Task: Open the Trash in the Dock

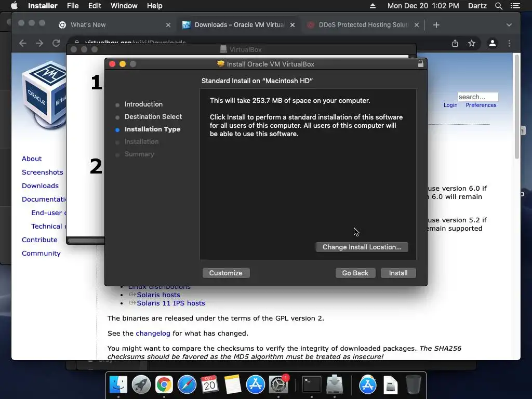Action: 413,385
